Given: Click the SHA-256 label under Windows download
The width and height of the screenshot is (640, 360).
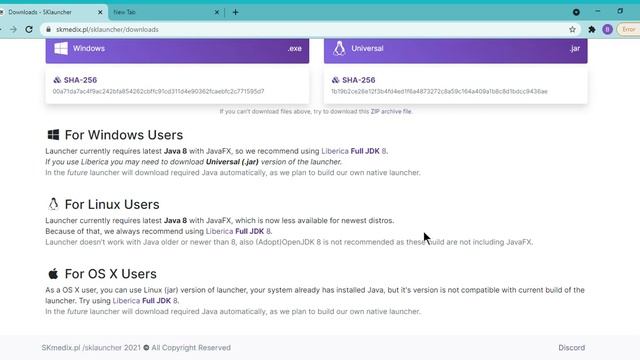Looking at the screenshot, I should (80, 80).
